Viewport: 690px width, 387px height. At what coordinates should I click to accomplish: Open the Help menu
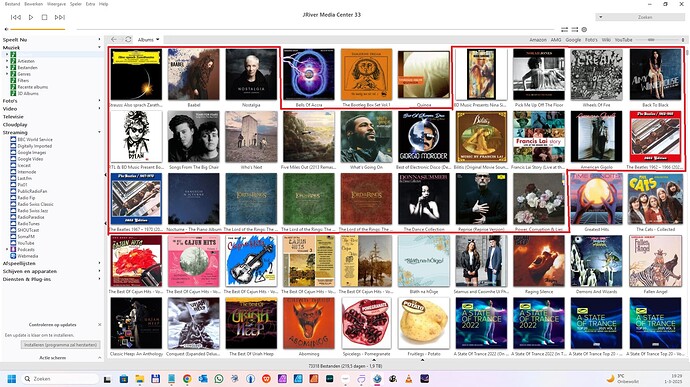[x=103, y=4]
